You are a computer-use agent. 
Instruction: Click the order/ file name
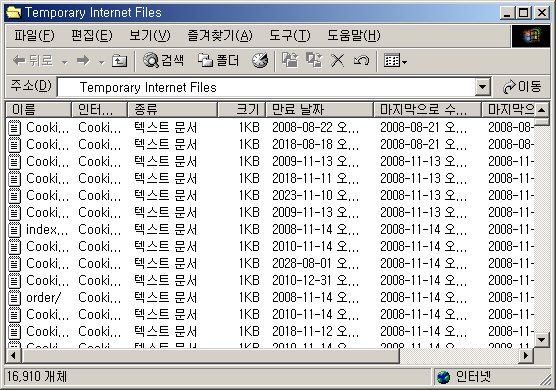[43, 298]
